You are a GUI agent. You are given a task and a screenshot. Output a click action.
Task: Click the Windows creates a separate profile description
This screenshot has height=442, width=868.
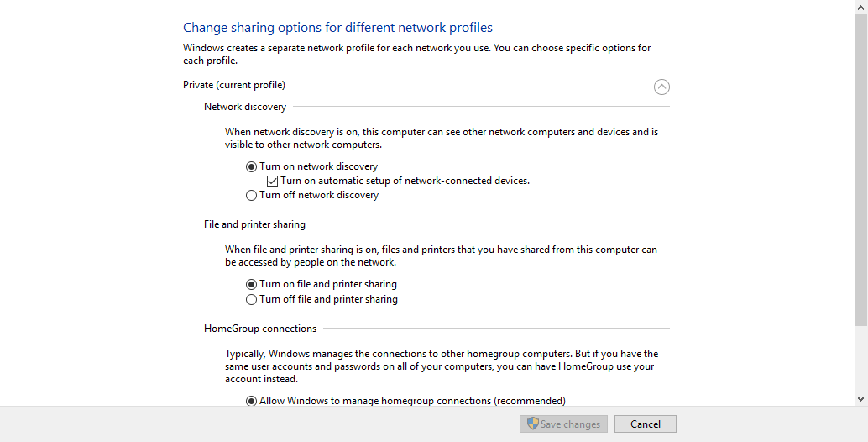(416, 54)
